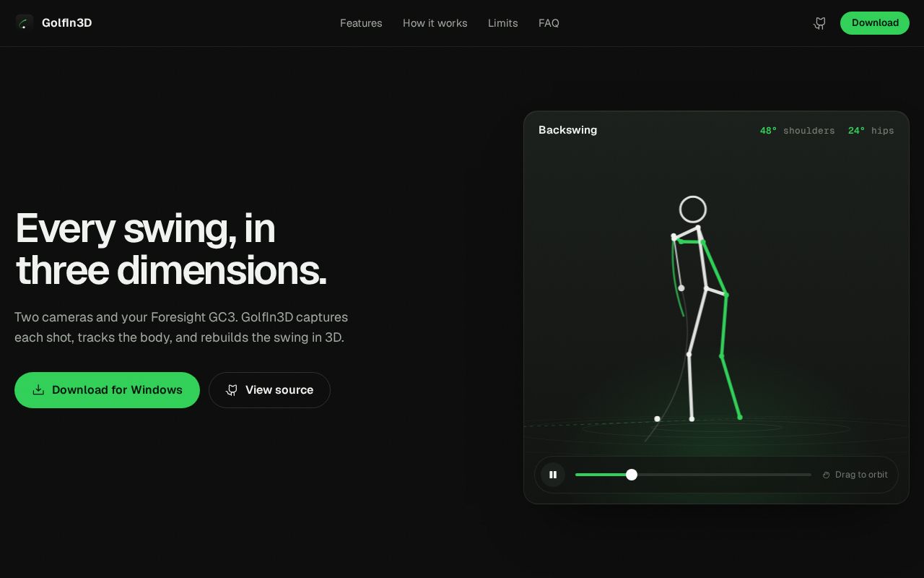Click the GolfIn3D logo icon

[24, 23]
